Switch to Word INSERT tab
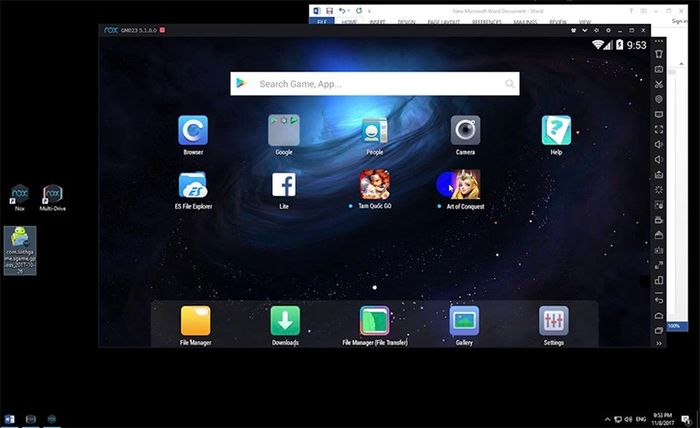The height and width of the screenshot is (428, 700). point(378,21)
